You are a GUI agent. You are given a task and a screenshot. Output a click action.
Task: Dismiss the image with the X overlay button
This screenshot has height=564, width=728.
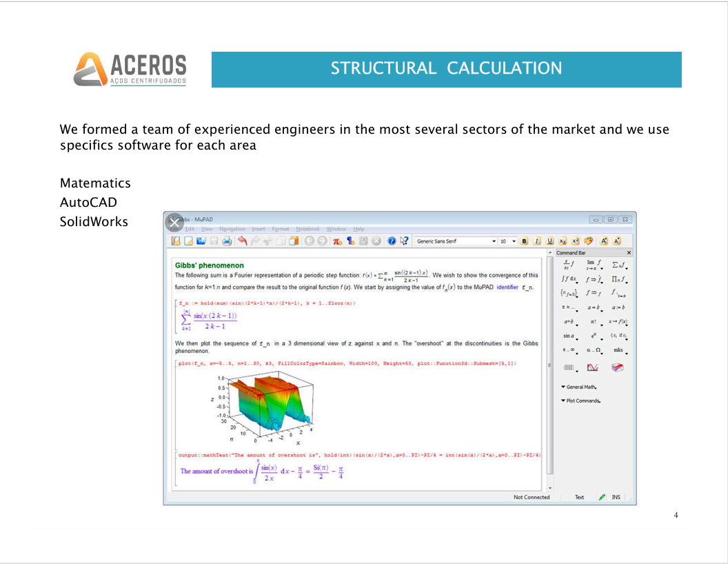click(174, 223)
